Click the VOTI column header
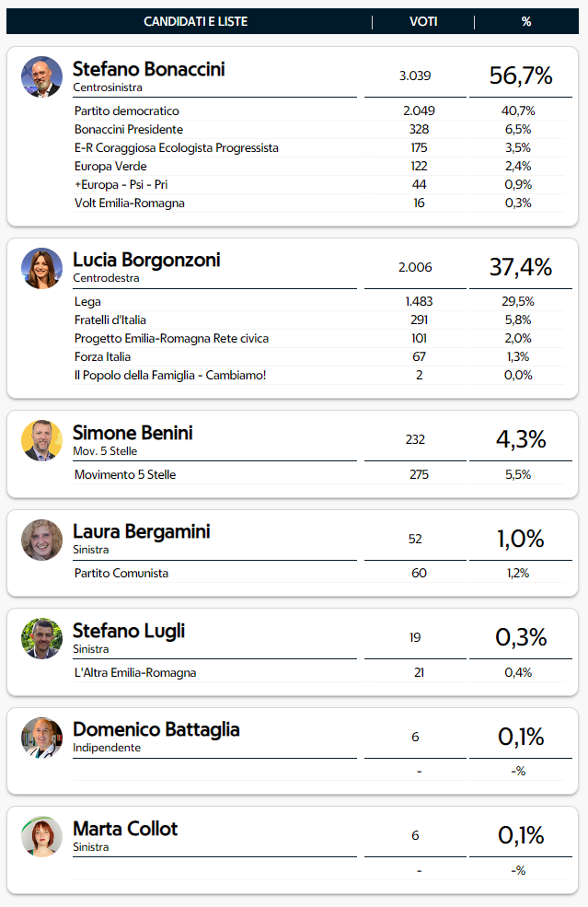The image size is (588, 907). point(423,22)
